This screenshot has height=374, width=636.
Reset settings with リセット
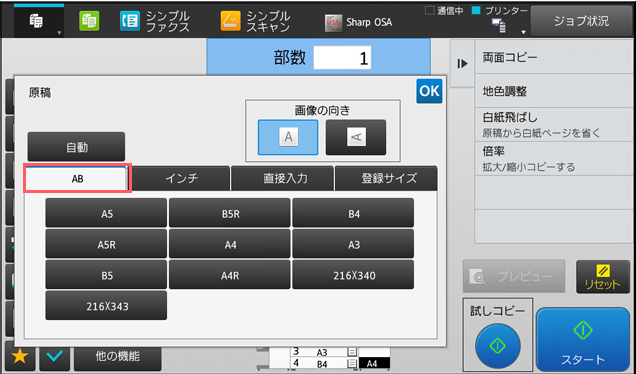(x=603, y=277)
